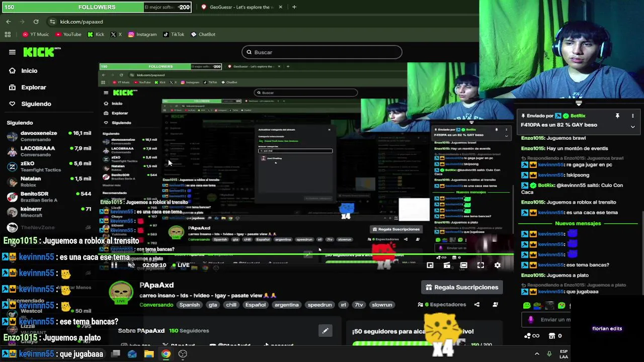Open the TikTok bookmark in outer browser
Screen dimensions: 644x362
(x=174, y=34)
